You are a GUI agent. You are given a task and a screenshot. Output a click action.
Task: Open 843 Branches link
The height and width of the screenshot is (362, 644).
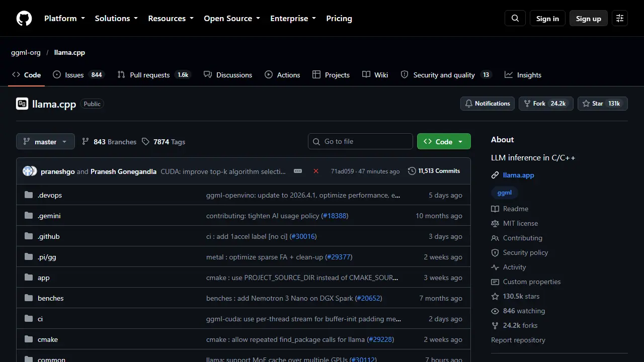109,142
